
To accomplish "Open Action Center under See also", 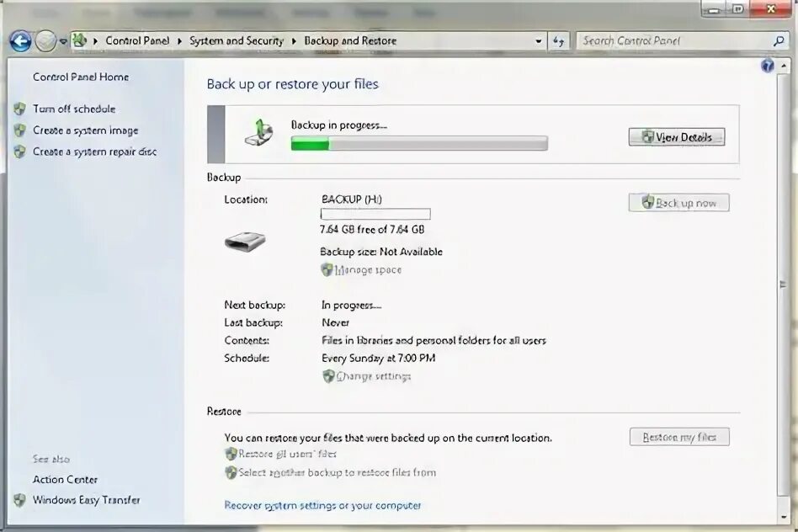I will coord(65,480).
